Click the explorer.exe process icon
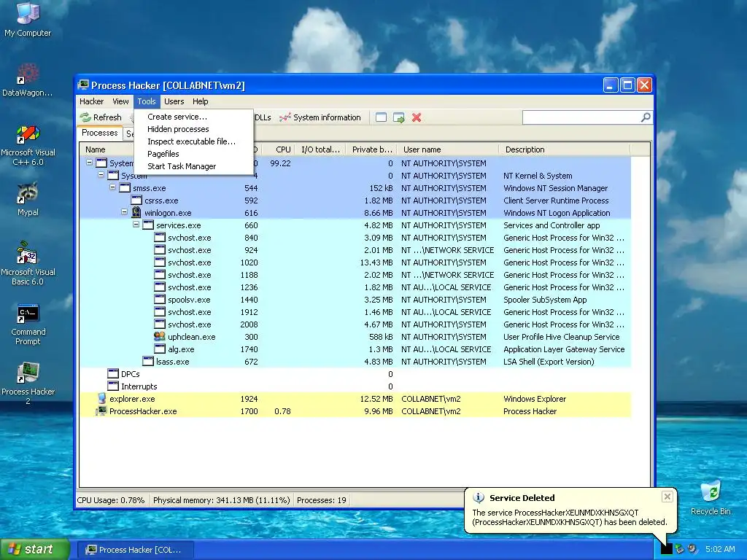747x560 pixels. [x=101, y=398]
